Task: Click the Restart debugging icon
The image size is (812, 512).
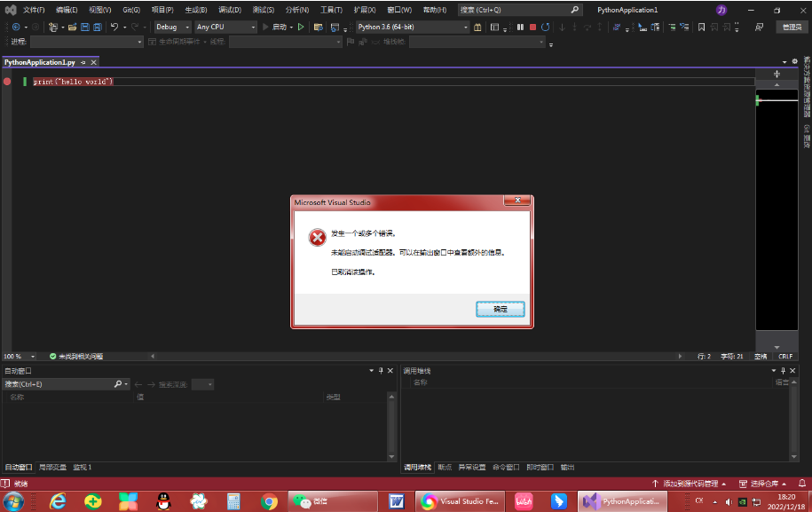Action: coord(546,27)
